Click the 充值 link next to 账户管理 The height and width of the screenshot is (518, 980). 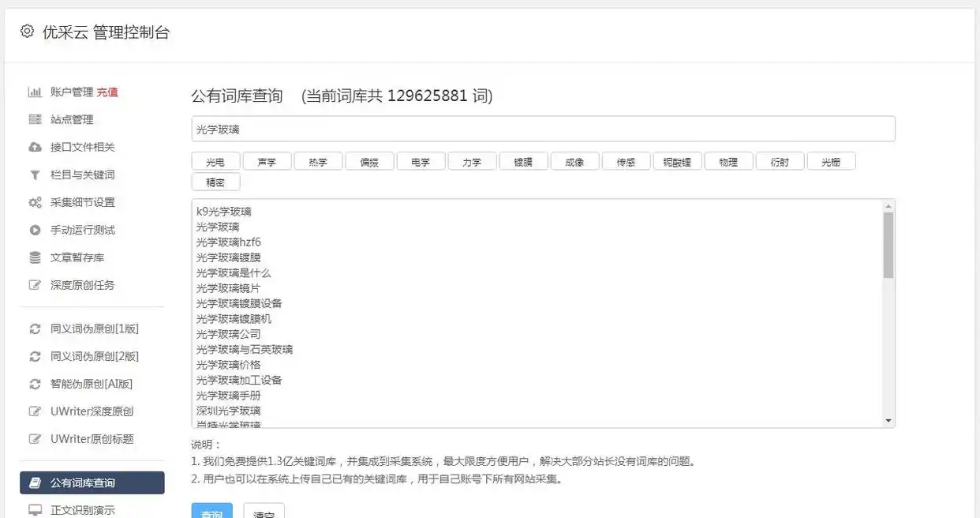point(108,92)
